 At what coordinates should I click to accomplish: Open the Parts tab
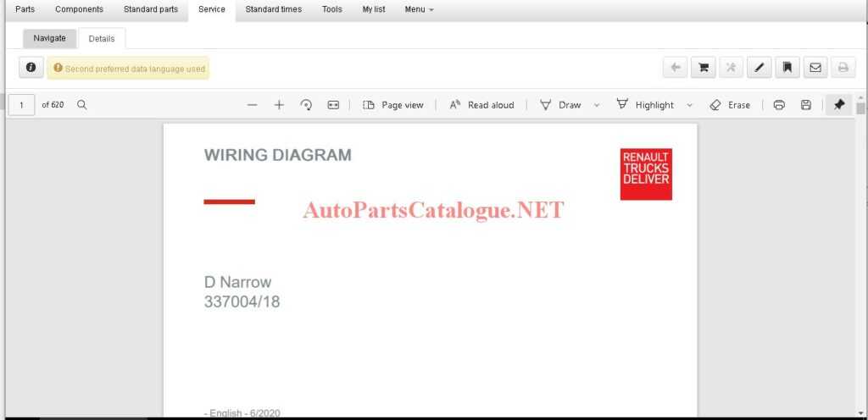[x=25, y=9]
